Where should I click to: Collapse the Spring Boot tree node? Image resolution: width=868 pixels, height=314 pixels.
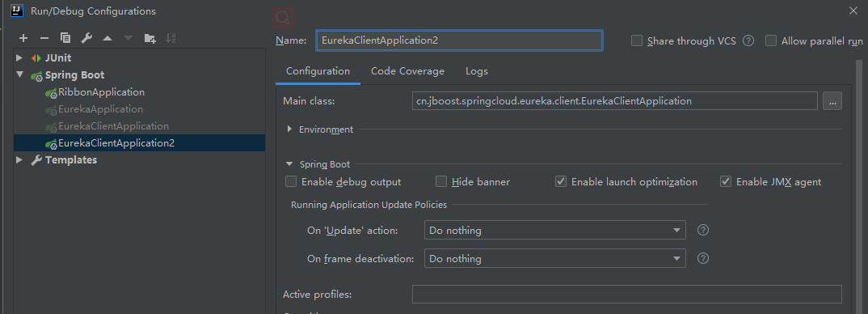[20, 75]
